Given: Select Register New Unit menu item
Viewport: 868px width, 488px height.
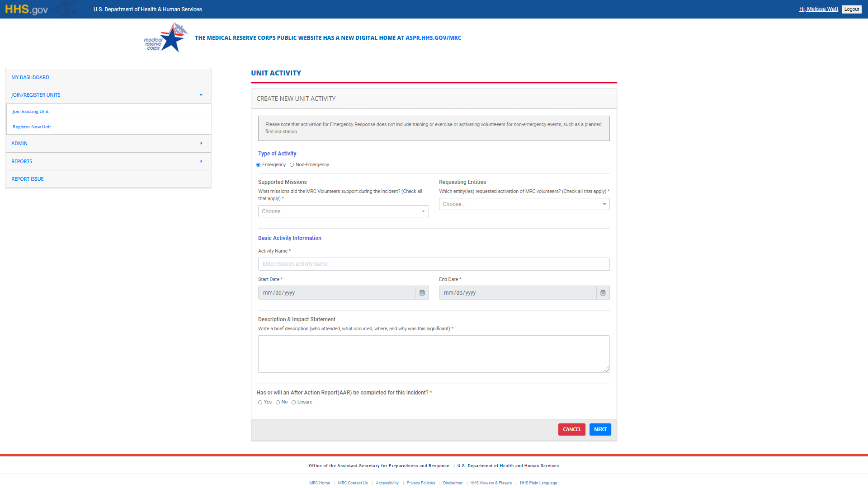Looking at the screenshot, I should tap(32, 127).
